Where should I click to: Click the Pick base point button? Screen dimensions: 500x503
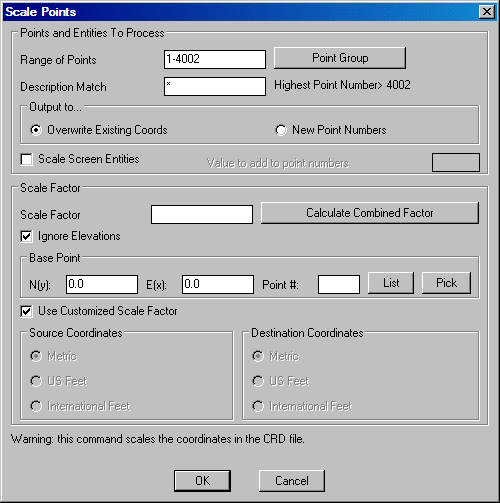point(446,283)
